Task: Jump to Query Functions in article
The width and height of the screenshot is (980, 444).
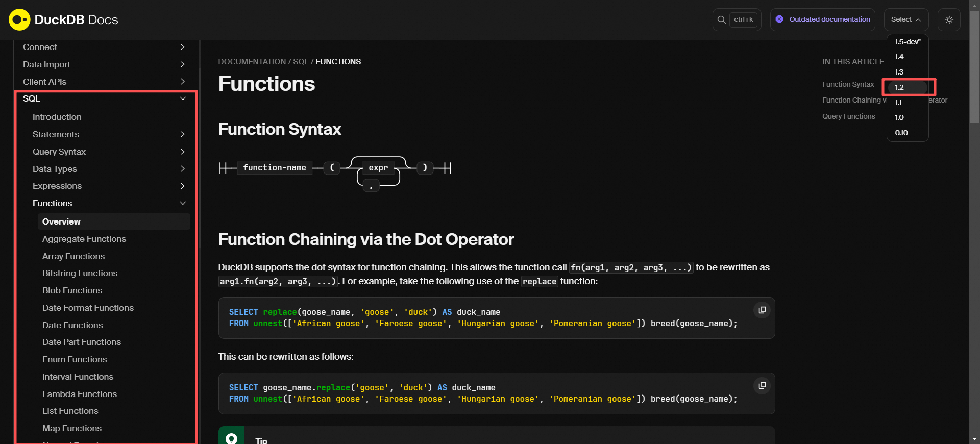Action: [848, 116]
